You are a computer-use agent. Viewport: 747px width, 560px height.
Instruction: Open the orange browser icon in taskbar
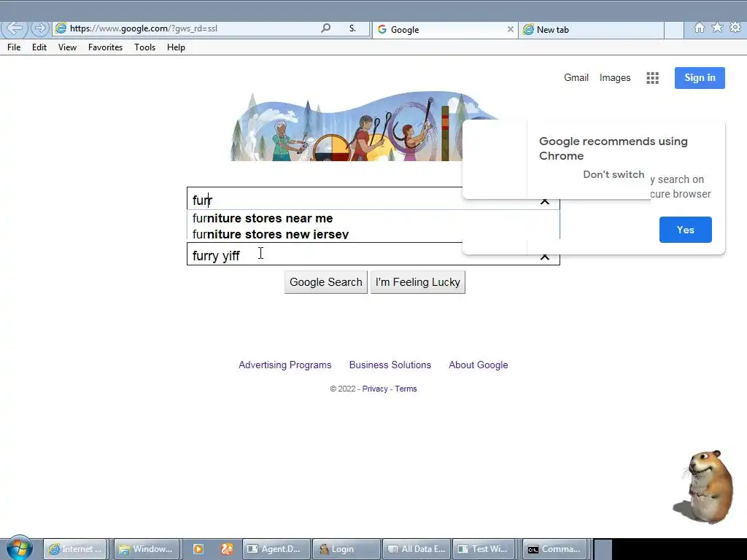(x=227, y=549)
